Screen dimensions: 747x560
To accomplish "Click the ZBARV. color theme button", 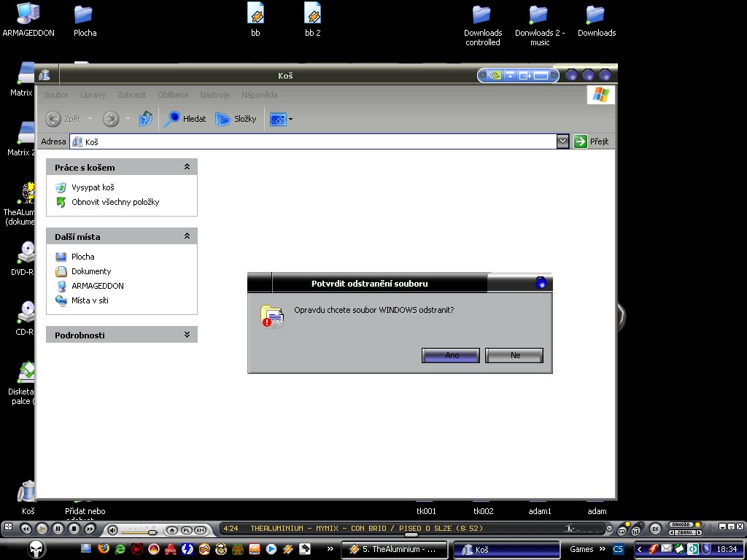I will pyautogui.click(x=686, y=532).
